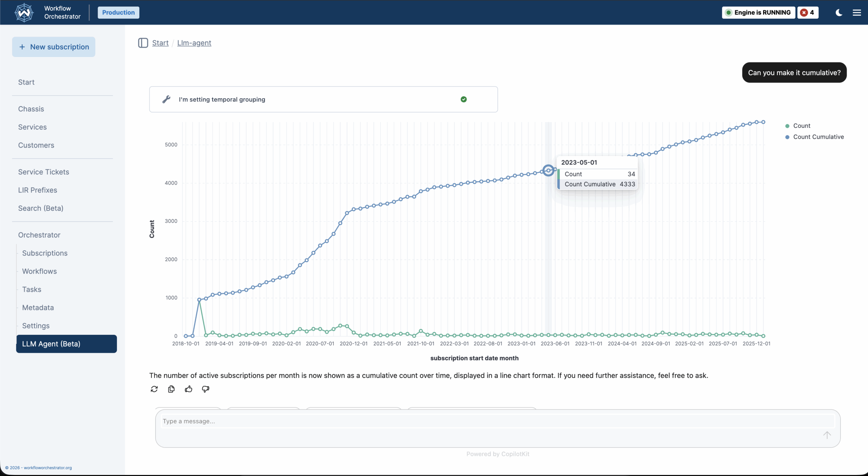Toggle Count Cumulative series in legend
Viewport: 868px width, 476px height.
click(x=818, y=137)
